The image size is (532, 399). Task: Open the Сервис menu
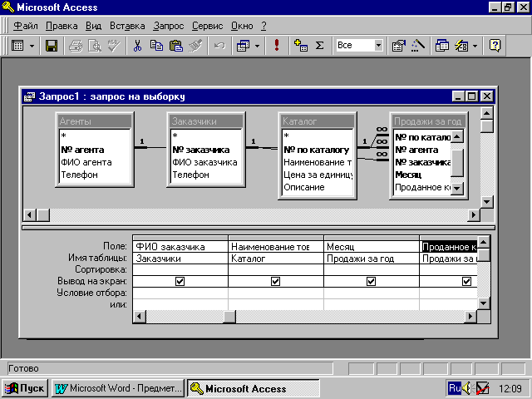(x=207, y=26)
